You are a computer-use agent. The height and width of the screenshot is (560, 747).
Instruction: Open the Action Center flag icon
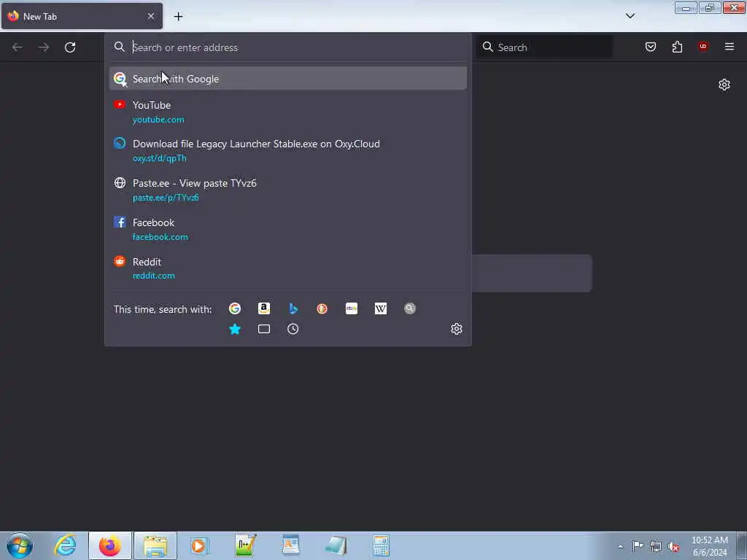pyautogui.click(x=637, y=546)
